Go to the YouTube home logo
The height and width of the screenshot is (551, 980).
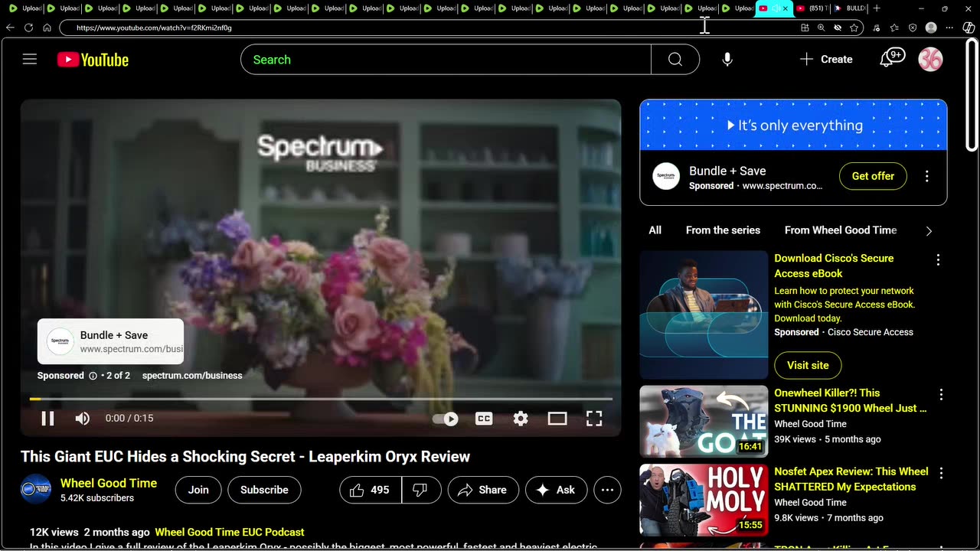click(x=93, y=60)
